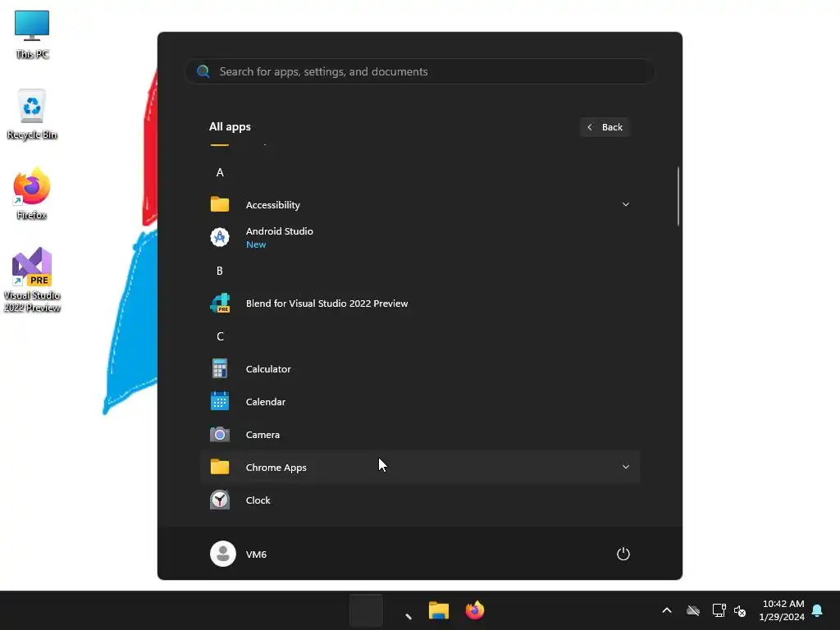Click the Camera label text
The height and width of the screenshot is (630, 840).
pos(262,435)
